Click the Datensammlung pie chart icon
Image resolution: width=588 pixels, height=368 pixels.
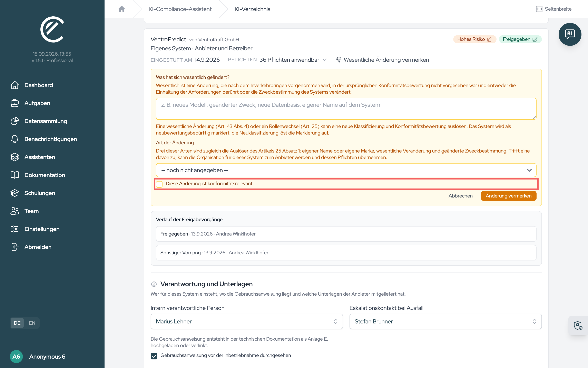(14, 121)
